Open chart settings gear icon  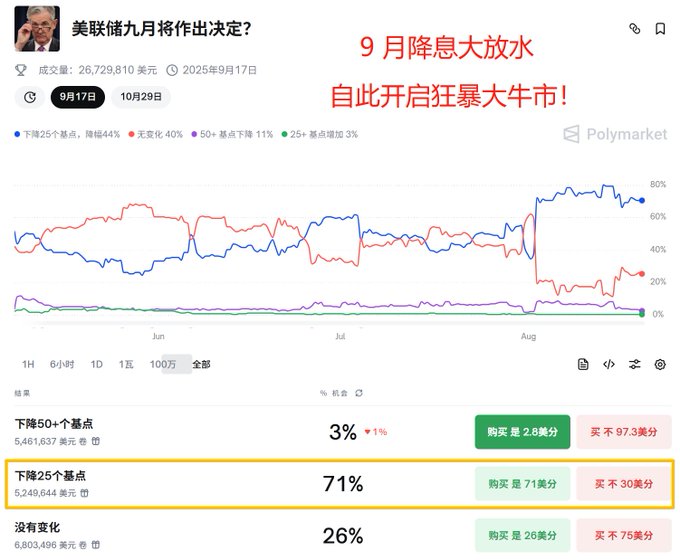pyautogui.click(x=660, y=365)
